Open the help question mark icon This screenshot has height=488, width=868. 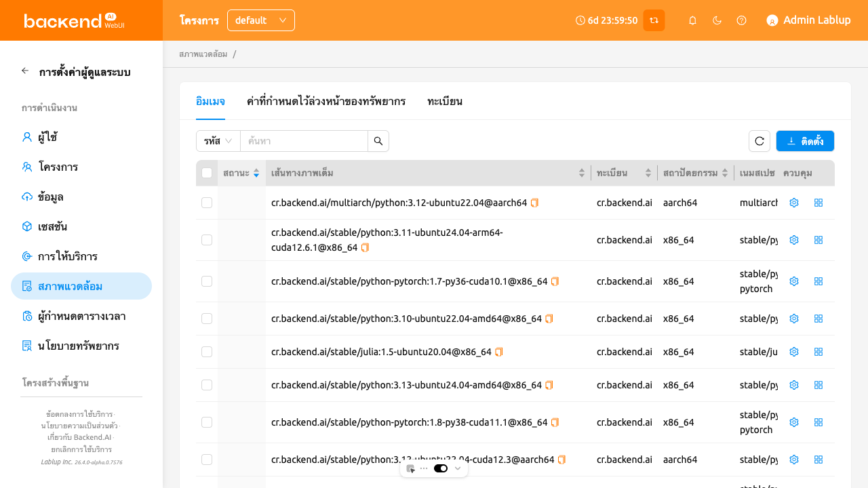[741, 20]
